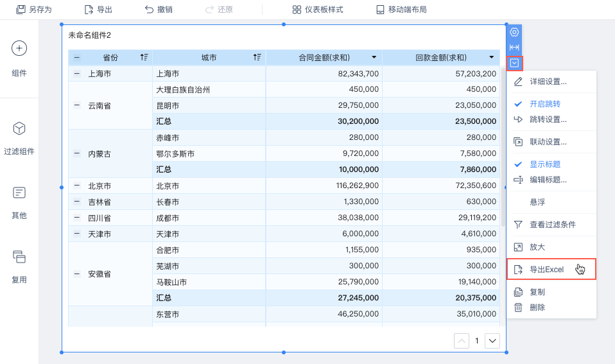
Task: Collapse all rows via header minus
Action: tap(77, 58)
